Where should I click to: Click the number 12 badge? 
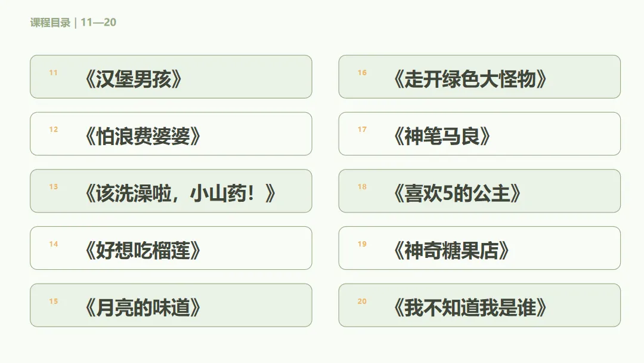[x=54, y=130]
